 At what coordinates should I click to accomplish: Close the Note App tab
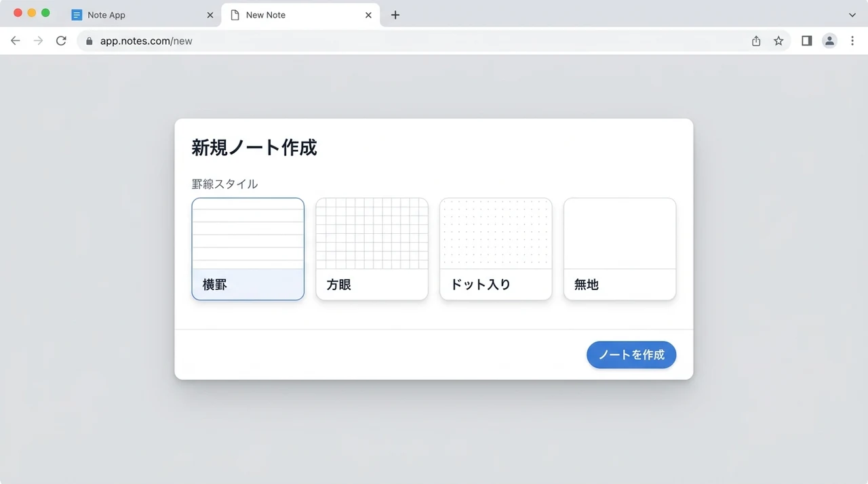click(210, 15)
